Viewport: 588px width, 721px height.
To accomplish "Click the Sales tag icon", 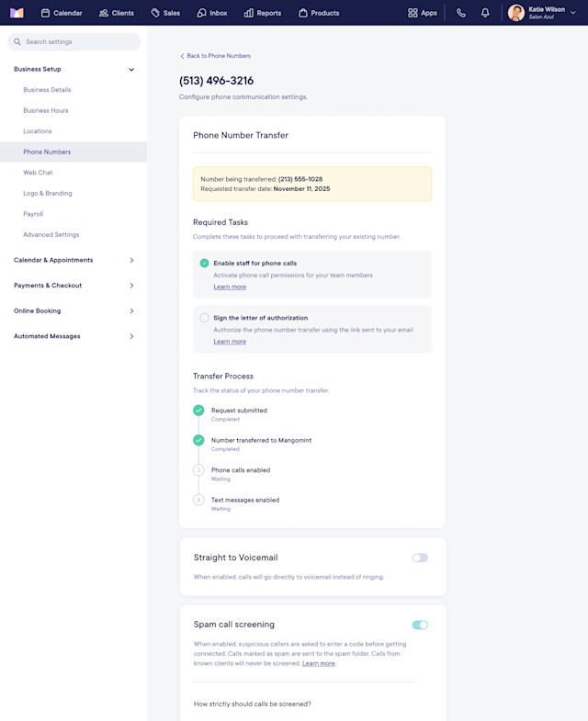I will 155,13.
